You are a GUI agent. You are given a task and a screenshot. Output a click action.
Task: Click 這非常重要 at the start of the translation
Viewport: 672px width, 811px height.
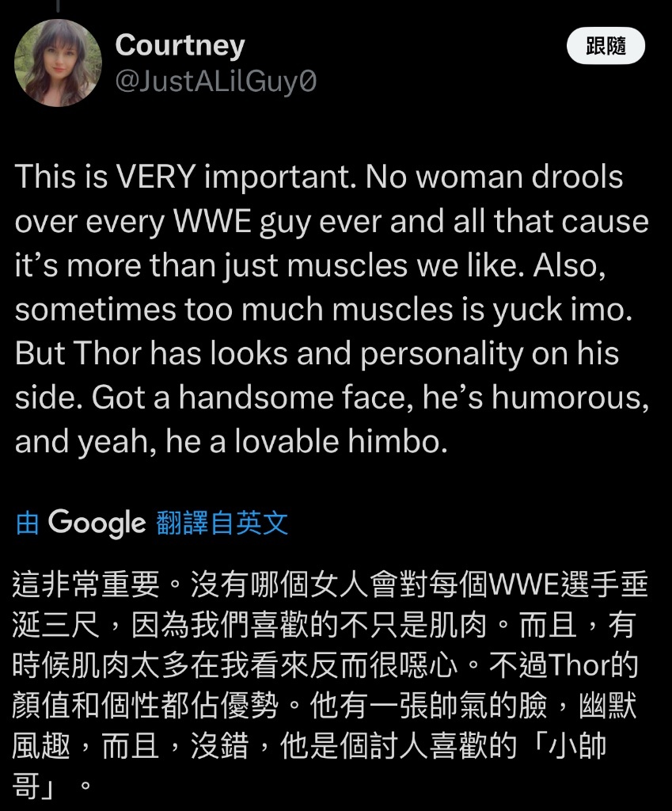(x=85, y=584)
